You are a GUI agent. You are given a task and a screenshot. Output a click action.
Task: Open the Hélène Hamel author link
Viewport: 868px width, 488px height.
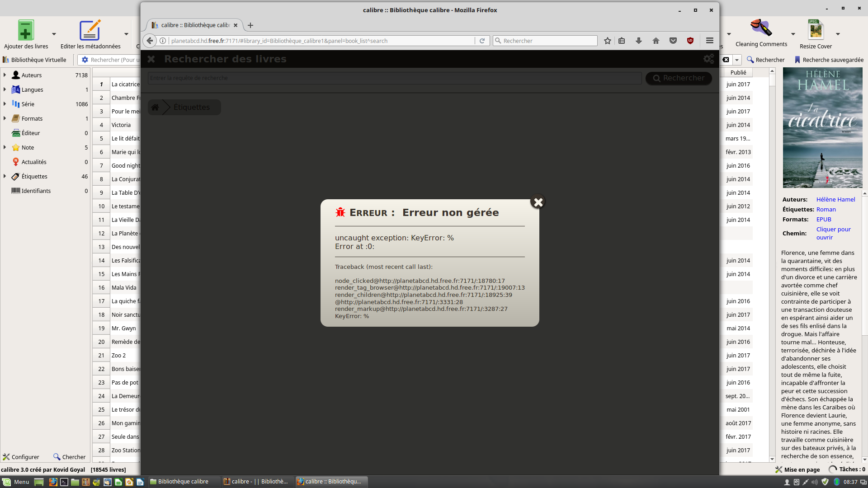click(x=835, y=199)
